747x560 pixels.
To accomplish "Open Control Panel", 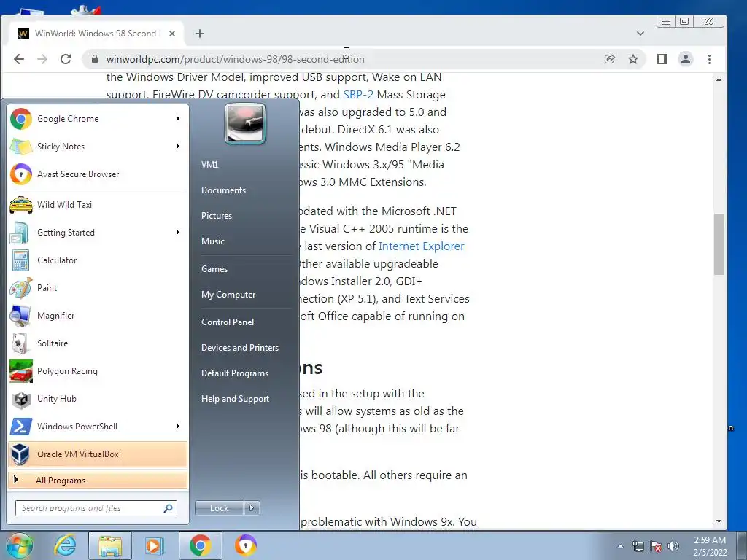I will pos(228,322).
